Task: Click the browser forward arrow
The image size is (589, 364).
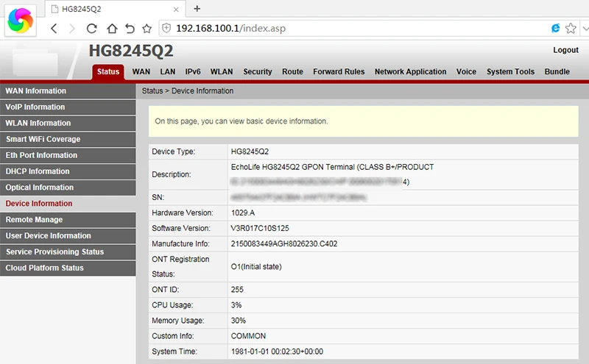Action: coord(72,29)
